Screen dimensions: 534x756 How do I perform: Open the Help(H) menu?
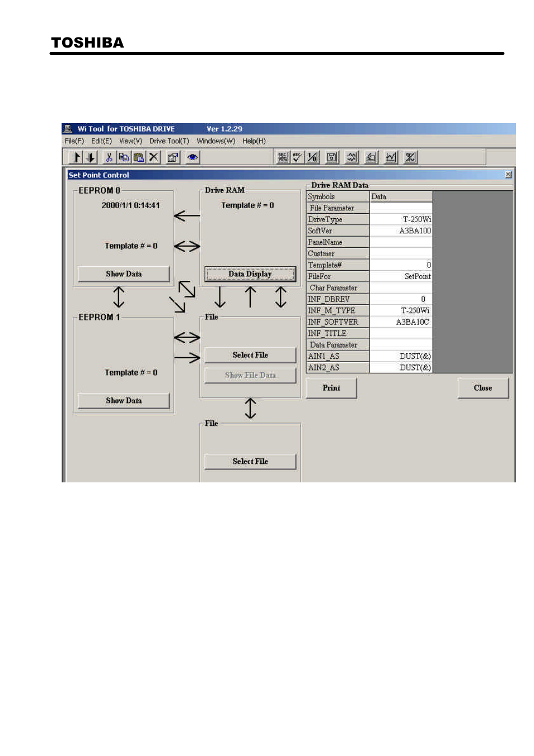[254, 141]
